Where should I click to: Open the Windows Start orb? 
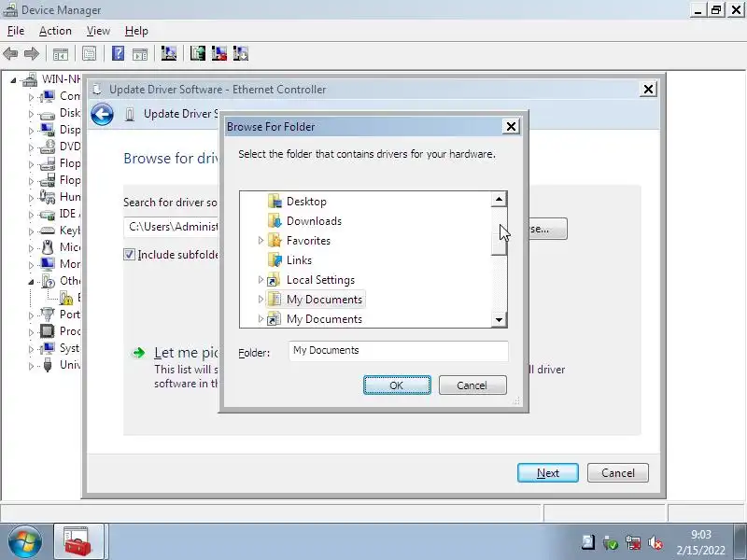25,542
